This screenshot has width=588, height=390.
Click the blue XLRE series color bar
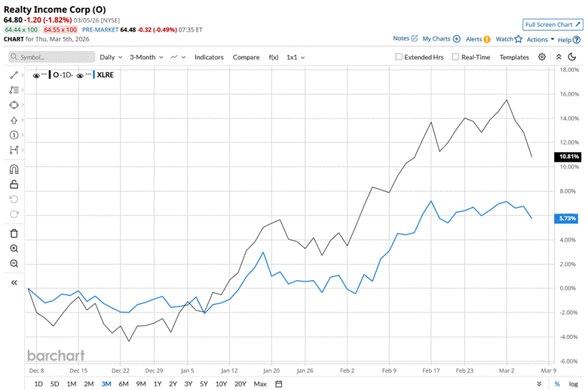[x=93, y=75]
